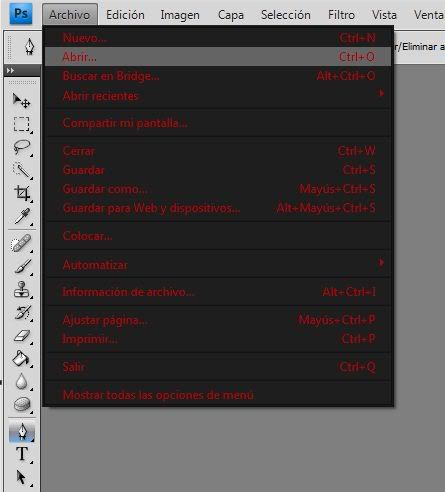
Task: Select the Blur tool
Action: point(22,382)
